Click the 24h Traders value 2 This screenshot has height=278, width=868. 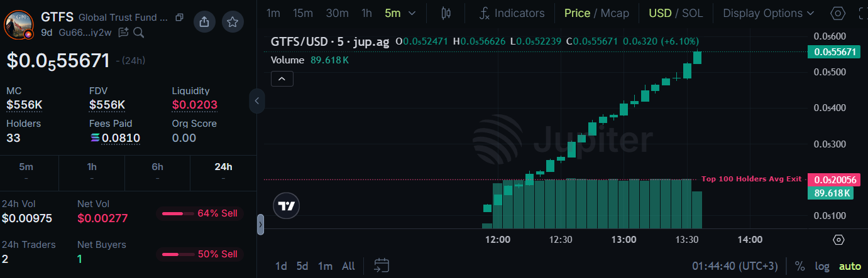[5, 259]
